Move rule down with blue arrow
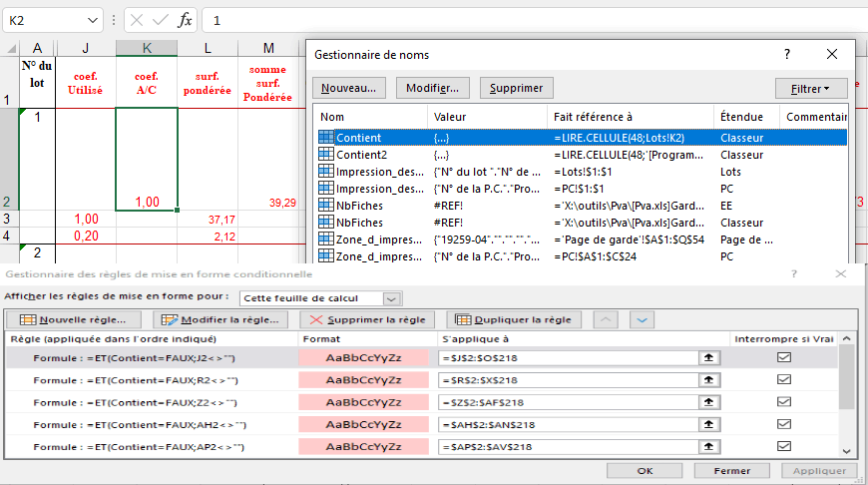 coord(642,319)
